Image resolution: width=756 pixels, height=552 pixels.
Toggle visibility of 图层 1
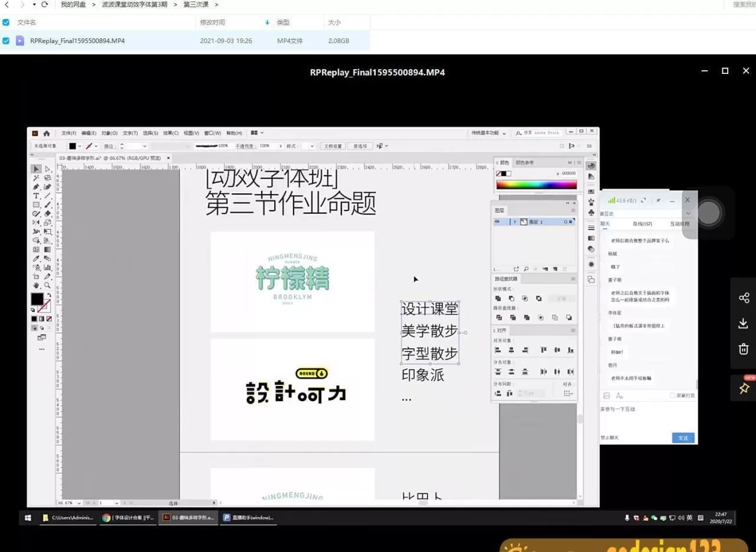click(497, 222)
